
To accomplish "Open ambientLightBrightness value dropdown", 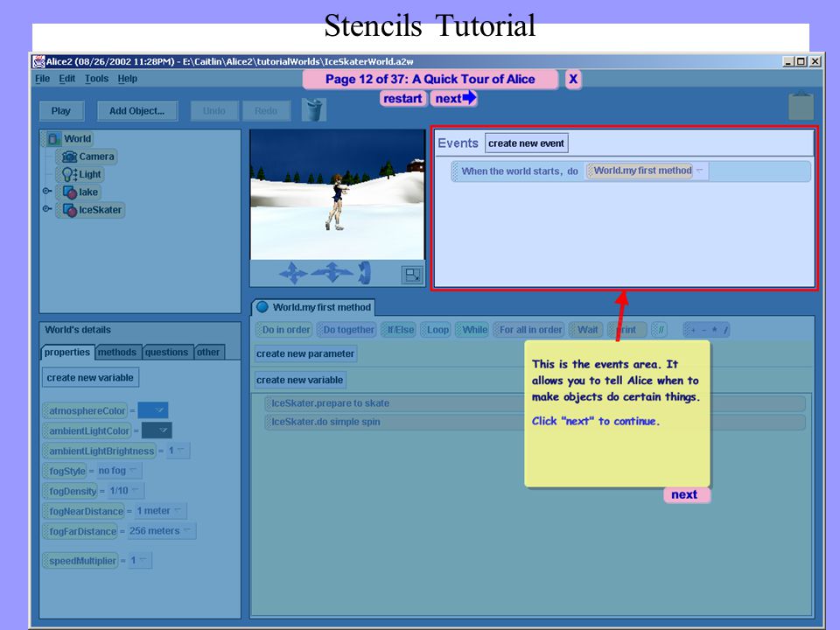I will click(178, 451).
